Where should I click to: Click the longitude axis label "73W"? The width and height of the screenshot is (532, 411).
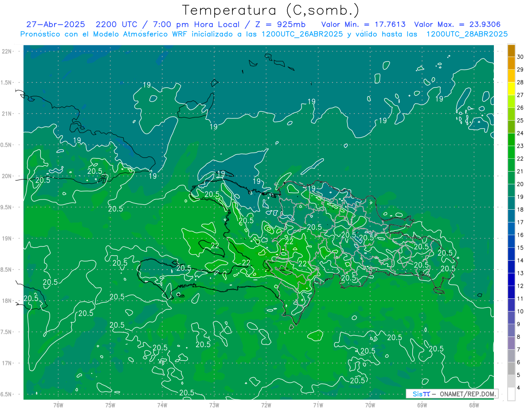coord(214,405)
